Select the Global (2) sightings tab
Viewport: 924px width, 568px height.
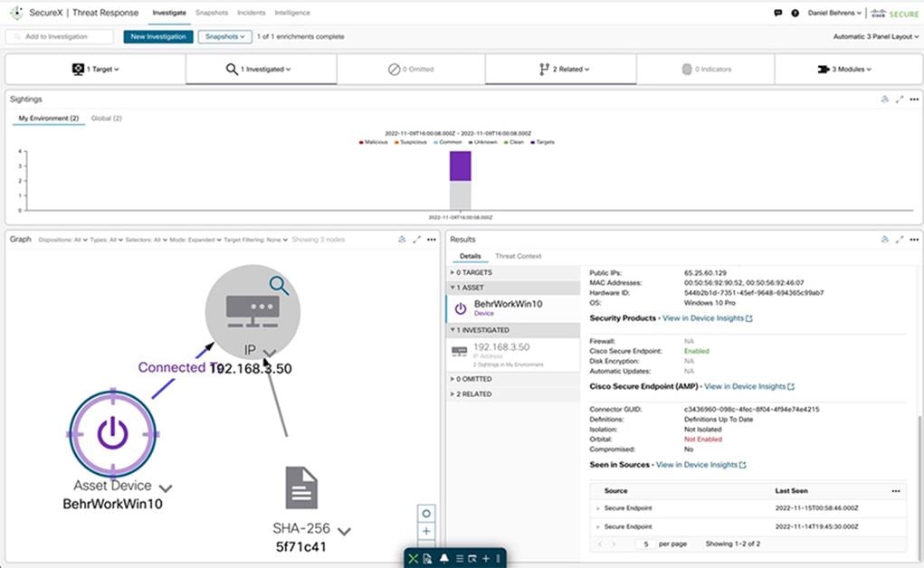[107, 118]
